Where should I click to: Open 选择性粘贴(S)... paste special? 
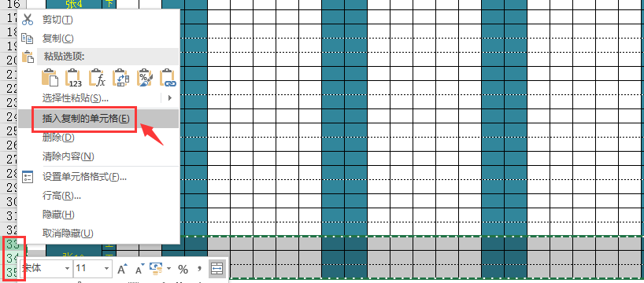pyautogui.click(x=76, y=98)
